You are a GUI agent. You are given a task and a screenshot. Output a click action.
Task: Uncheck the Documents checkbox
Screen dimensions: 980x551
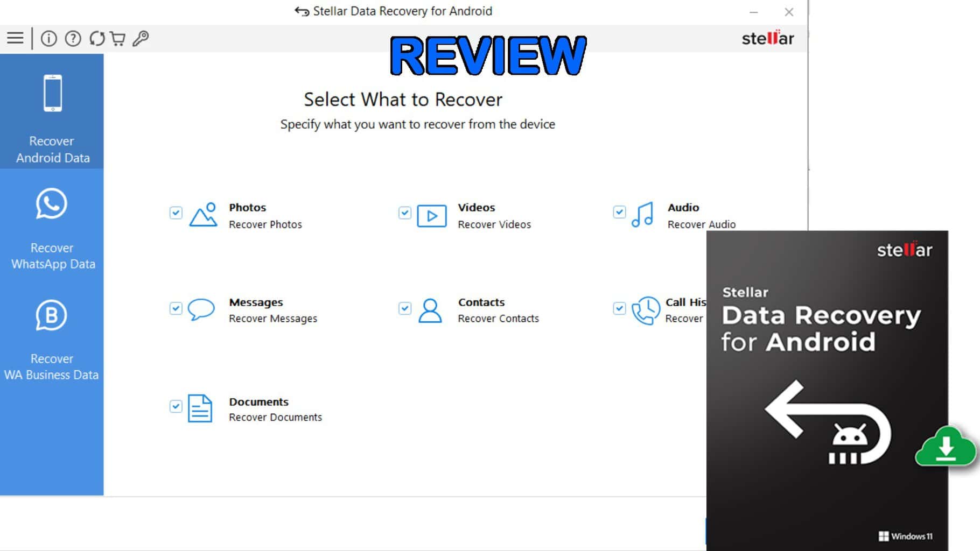pos(176,406)
